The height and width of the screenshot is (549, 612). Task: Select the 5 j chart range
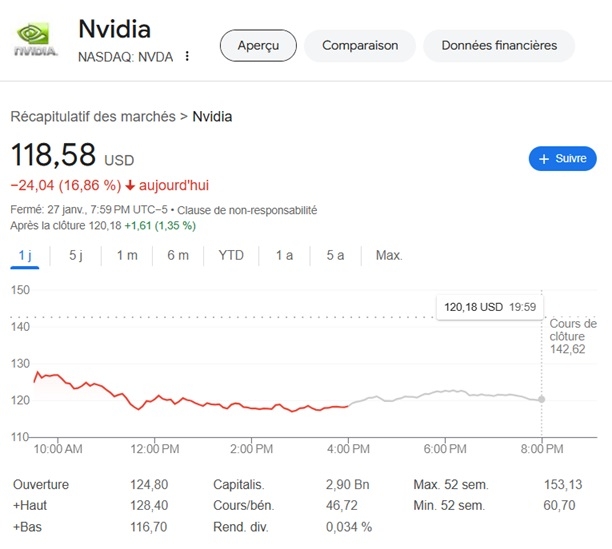point(76,255)
